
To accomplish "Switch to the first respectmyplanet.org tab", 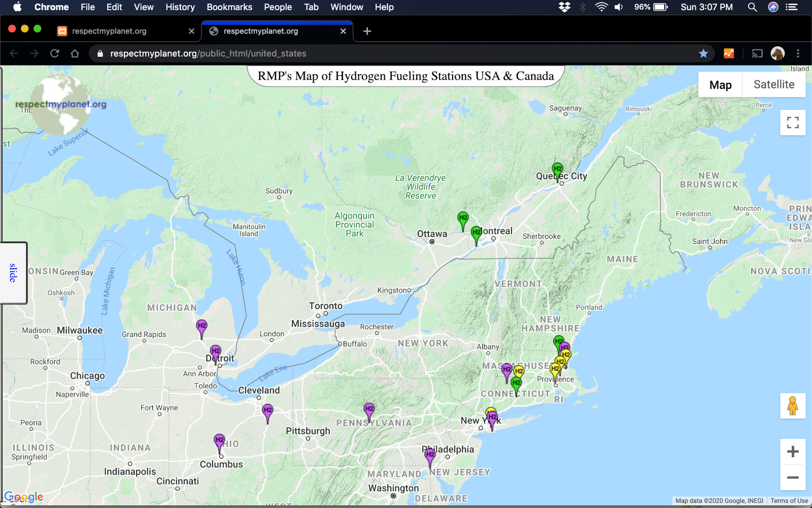I will point(109,31).
